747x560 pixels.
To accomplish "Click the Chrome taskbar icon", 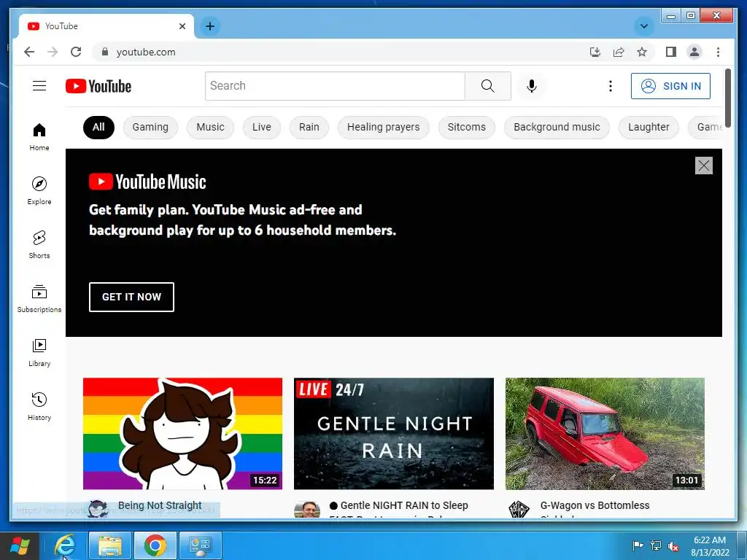I will 155,545.
